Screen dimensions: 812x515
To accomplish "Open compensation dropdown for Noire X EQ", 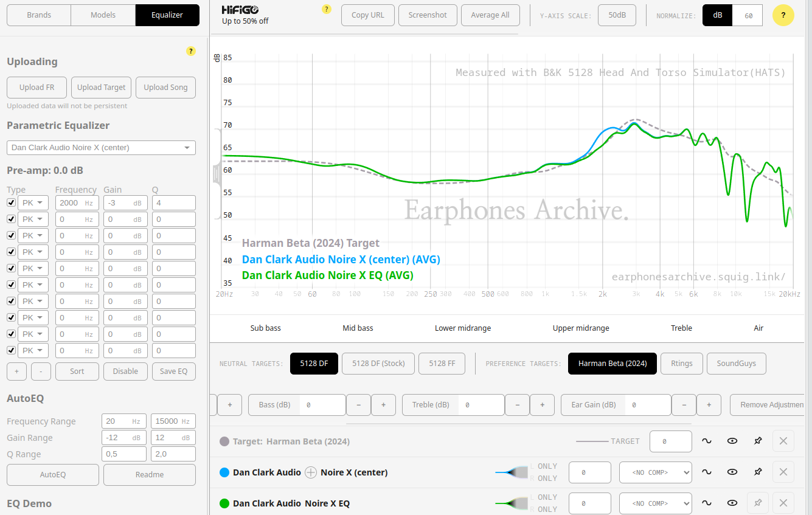I will pos(656,503).
